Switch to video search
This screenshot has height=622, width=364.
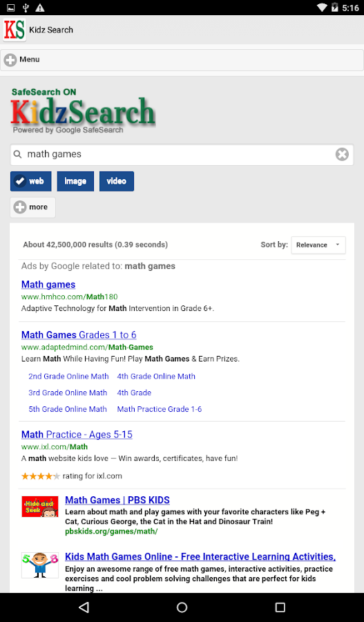(117, 181)
